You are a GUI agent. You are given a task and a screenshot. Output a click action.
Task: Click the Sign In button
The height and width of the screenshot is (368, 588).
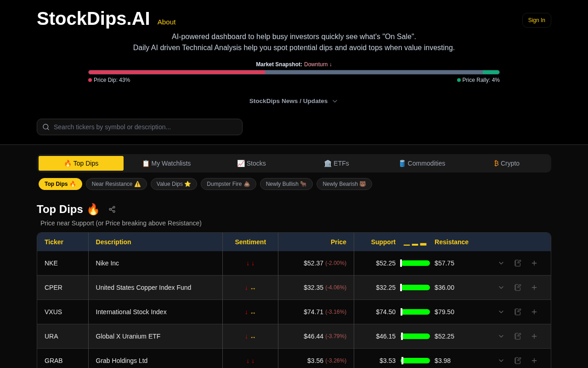tap(536, 20)
